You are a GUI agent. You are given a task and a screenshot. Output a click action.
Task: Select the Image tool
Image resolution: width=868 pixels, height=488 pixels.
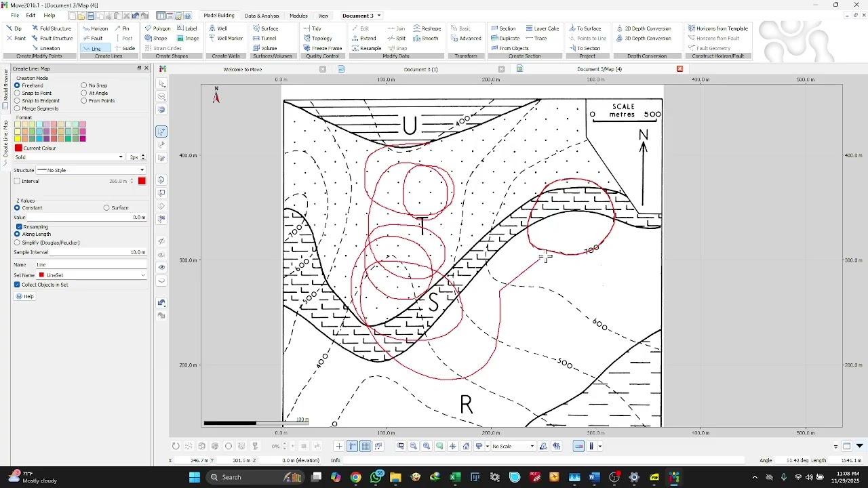[x=188, y=39]
